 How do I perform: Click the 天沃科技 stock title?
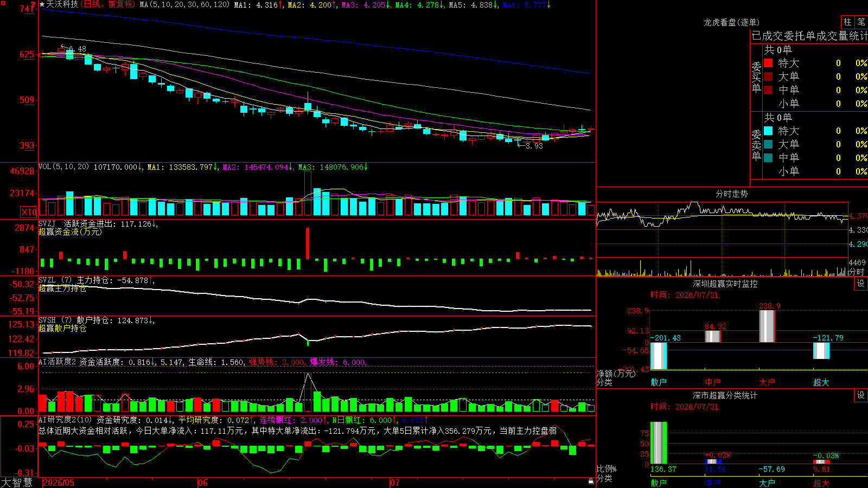pyautogui.click(x=62, y=4)
